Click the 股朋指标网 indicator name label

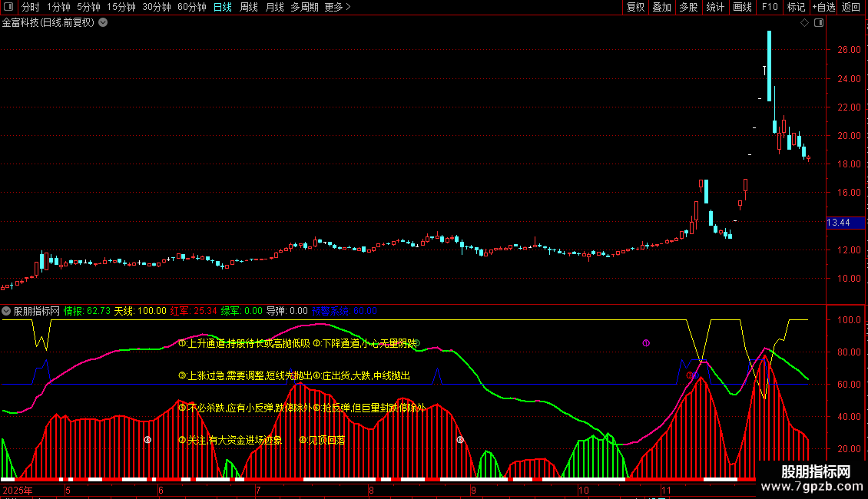pos(37,311)
